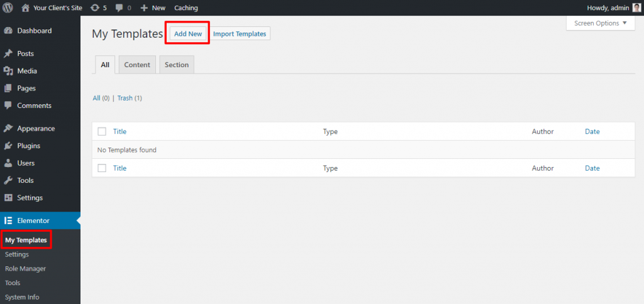Click the Users person icon

click(x=8, y=163)
